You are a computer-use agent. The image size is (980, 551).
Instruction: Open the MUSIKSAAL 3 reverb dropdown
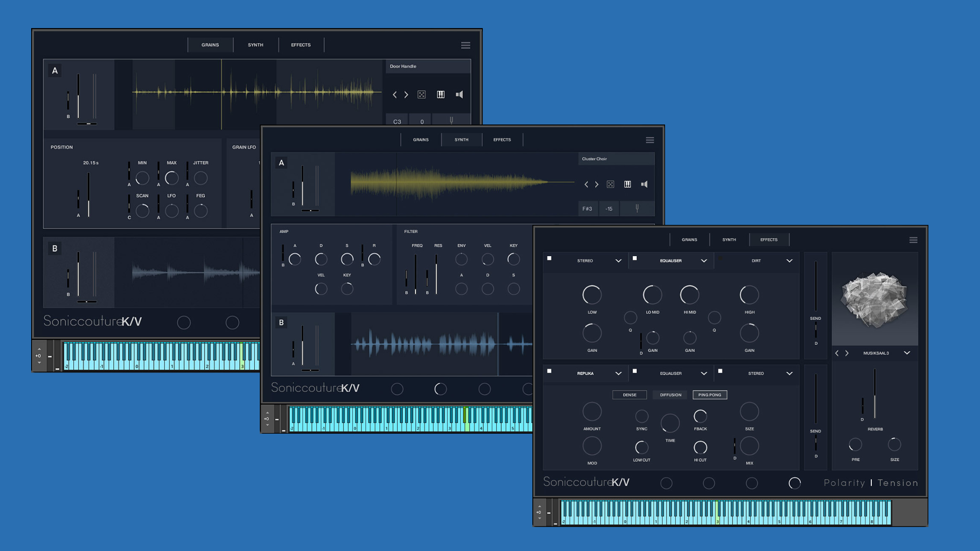[x=907, y=353]
